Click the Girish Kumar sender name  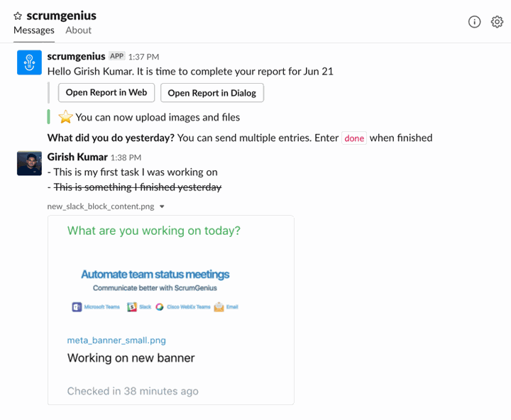(x=77, y=157)
